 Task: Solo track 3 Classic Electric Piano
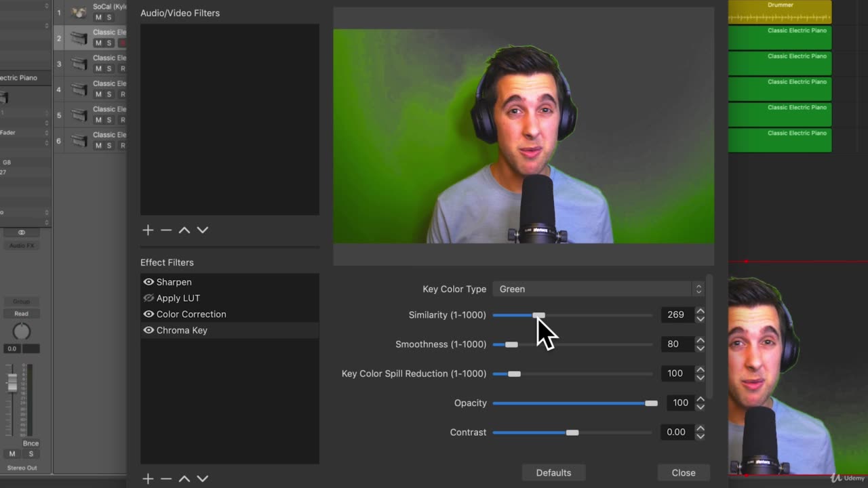109,68
